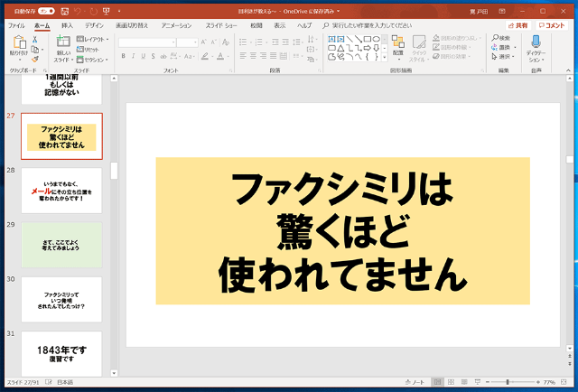Viewport: 578px width, 392px height.
Task: Click the Comment (コメント) button
Action: click(x=553, y=25)
